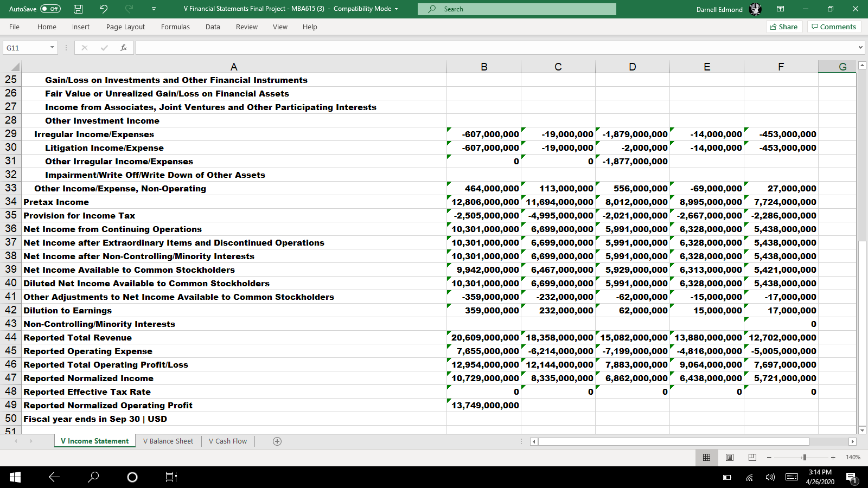The image size is (868, 488).
Task: Select column A header
Action: [x=234, y=67]
